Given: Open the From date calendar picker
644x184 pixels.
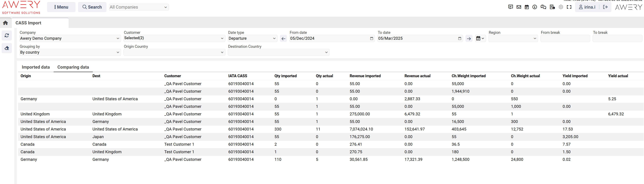Looking at the screenshot, I should 371,39.
